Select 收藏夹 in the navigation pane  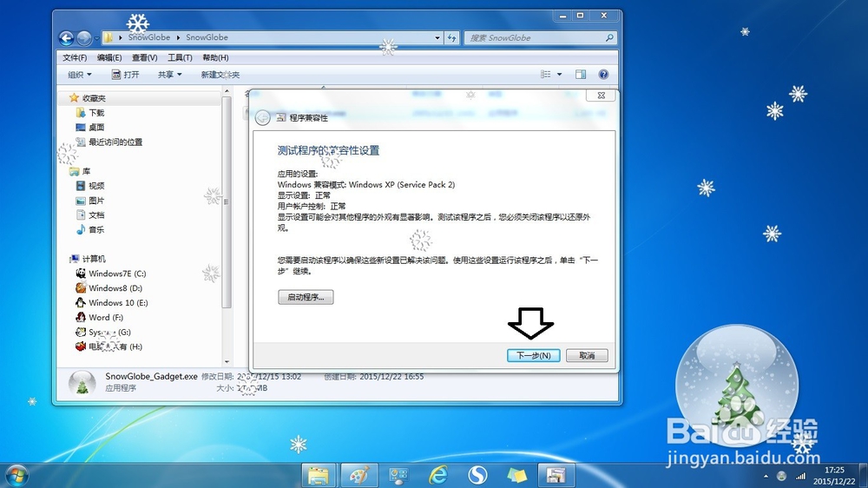tap(94, 98)
